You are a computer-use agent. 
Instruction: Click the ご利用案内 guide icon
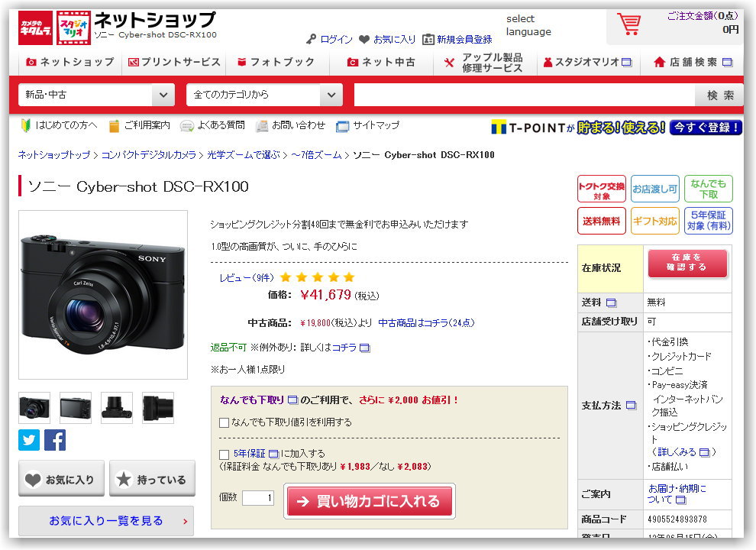[x=114, y=126]
